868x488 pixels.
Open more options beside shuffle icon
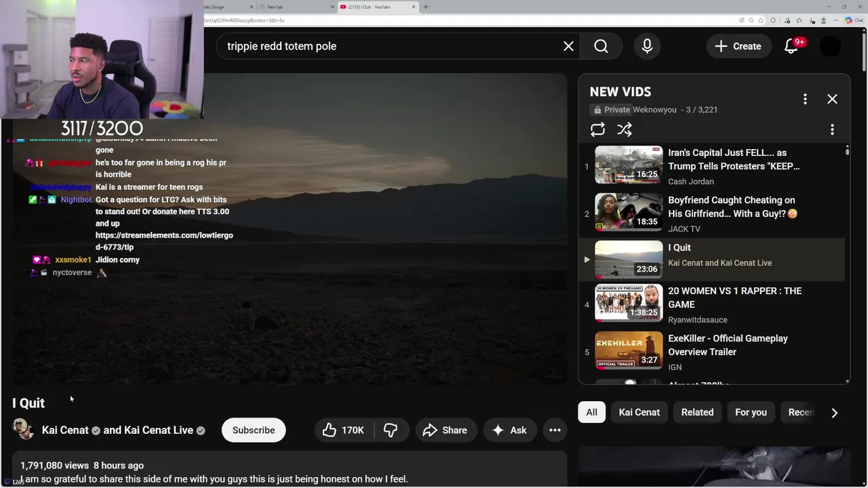coord(832,129)
